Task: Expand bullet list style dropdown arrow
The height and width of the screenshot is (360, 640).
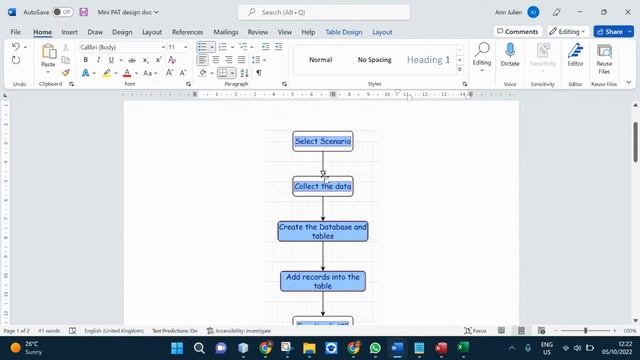Action: point(212,47)
